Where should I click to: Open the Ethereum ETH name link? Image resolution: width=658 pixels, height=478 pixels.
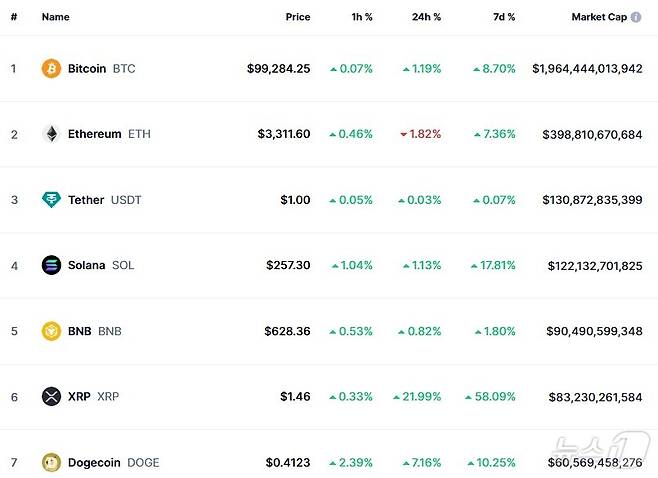109,134
